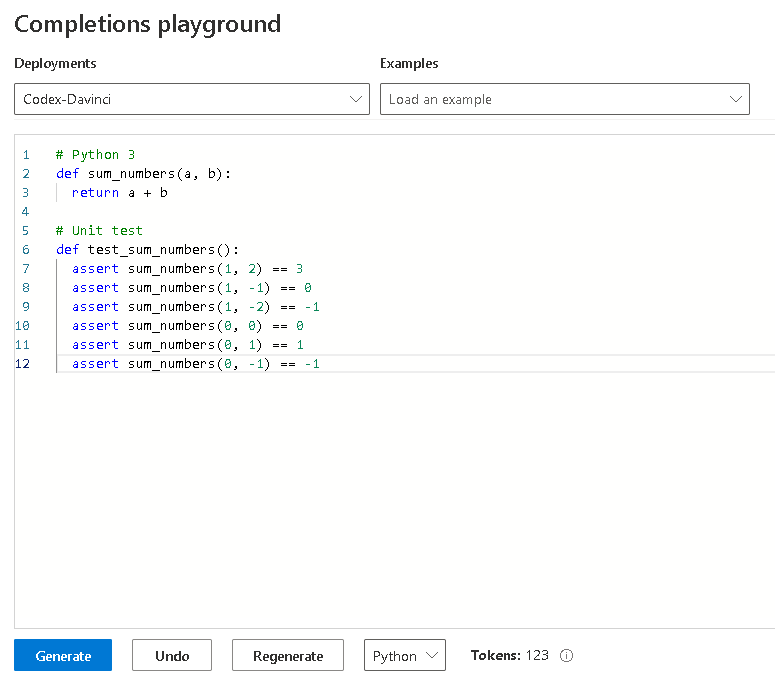Click the '# Unit test' comment line
775x682 pixels.
coord(99,231)
